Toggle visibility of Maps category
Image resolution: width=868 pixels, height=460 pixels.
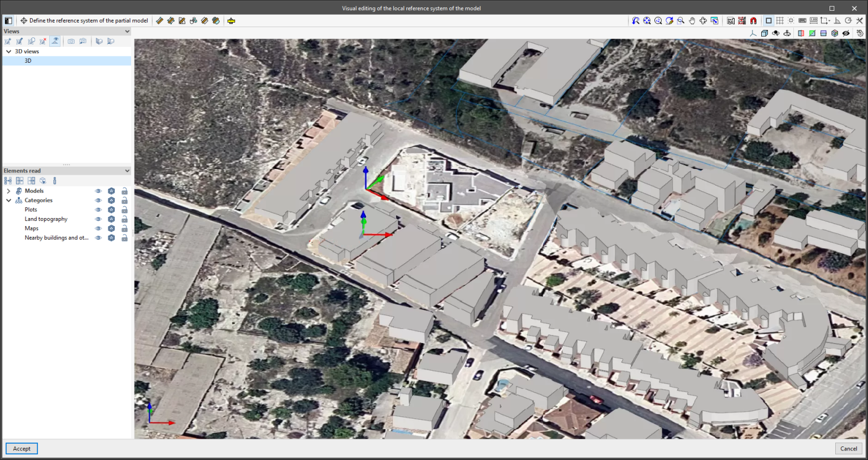(x=98, y=229)
